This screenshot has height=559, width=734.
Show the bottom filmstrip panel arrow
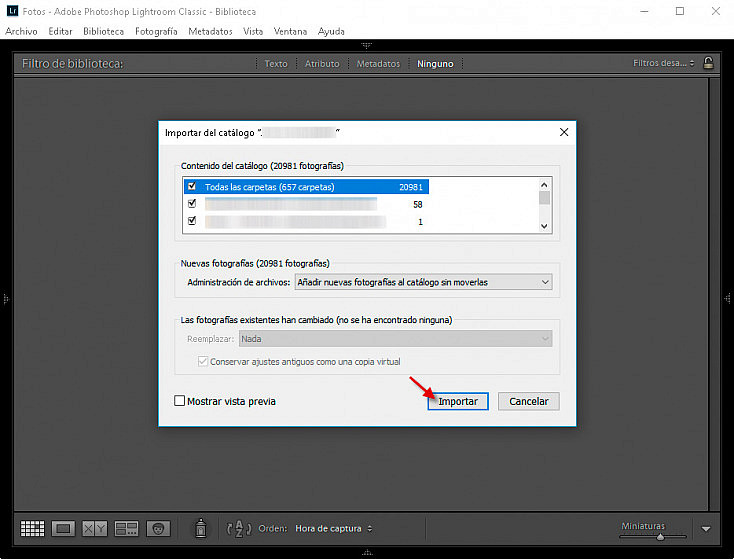[367, 552]
